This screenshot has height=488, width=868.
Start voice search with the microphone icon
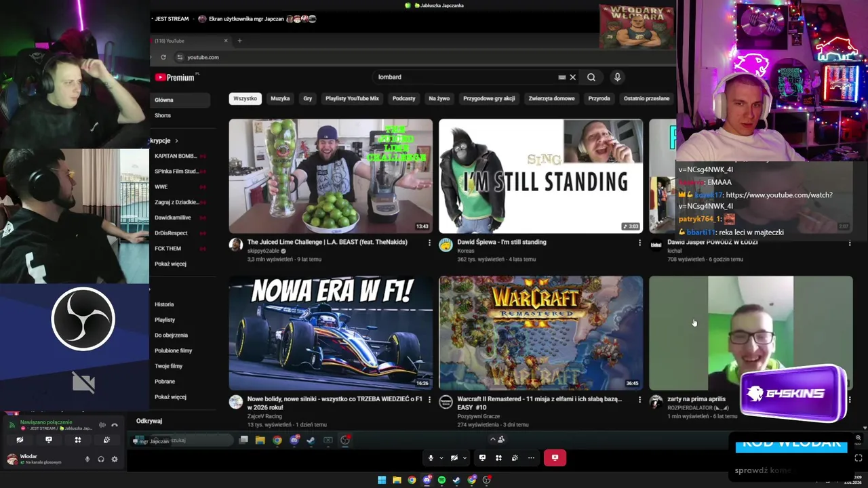tap(617, 77)
